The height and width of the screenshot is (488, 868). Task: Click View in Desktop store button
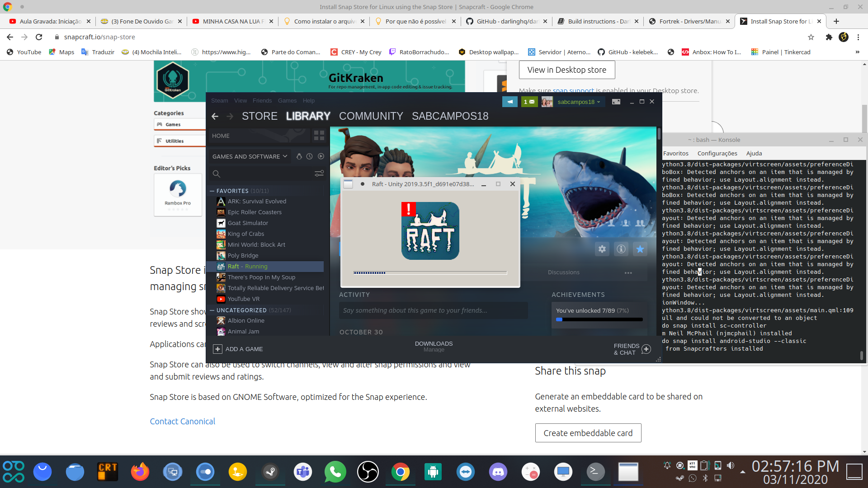click(566, 70)
